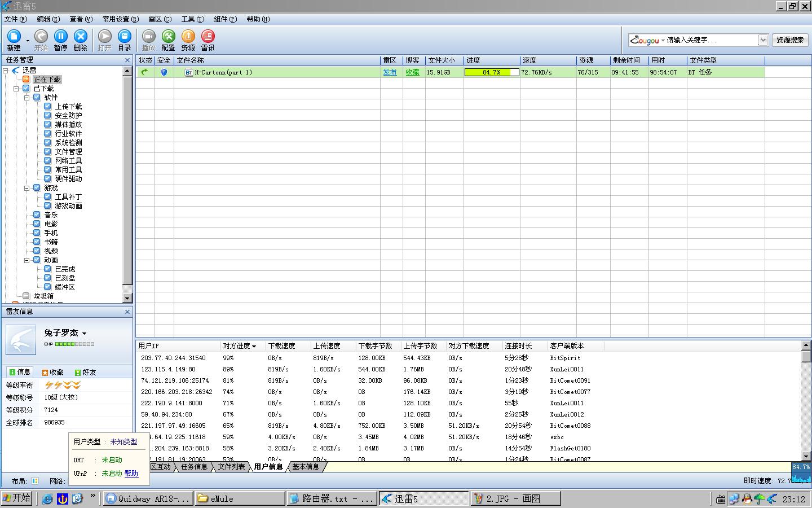Click the Xunlei bird tray icon
812x508 pixels.
coord(772,499)
